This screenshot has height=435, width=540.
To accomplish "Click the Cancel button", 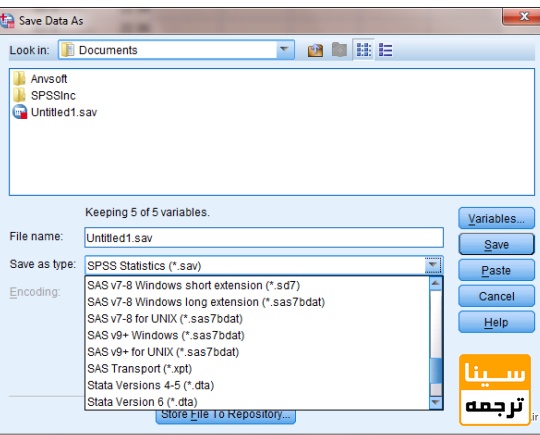I will tap(496, 296).
